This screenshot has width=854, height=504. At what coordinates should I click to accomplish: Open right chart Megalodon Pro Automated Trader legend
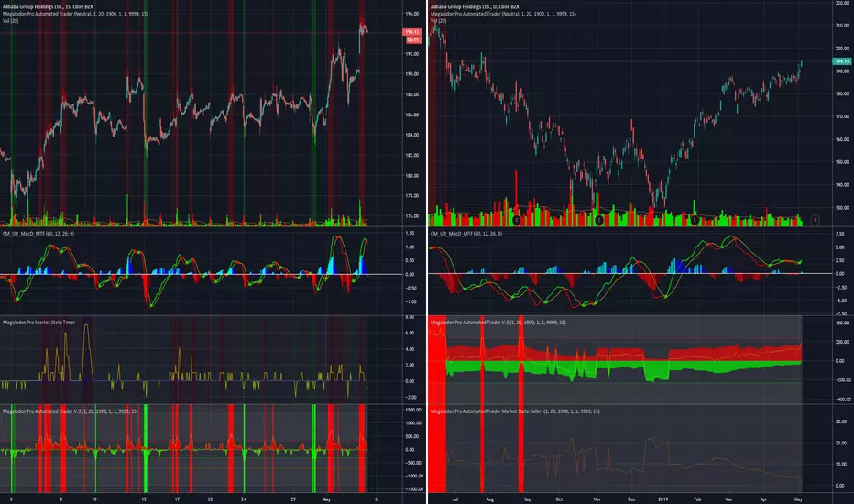503,14
